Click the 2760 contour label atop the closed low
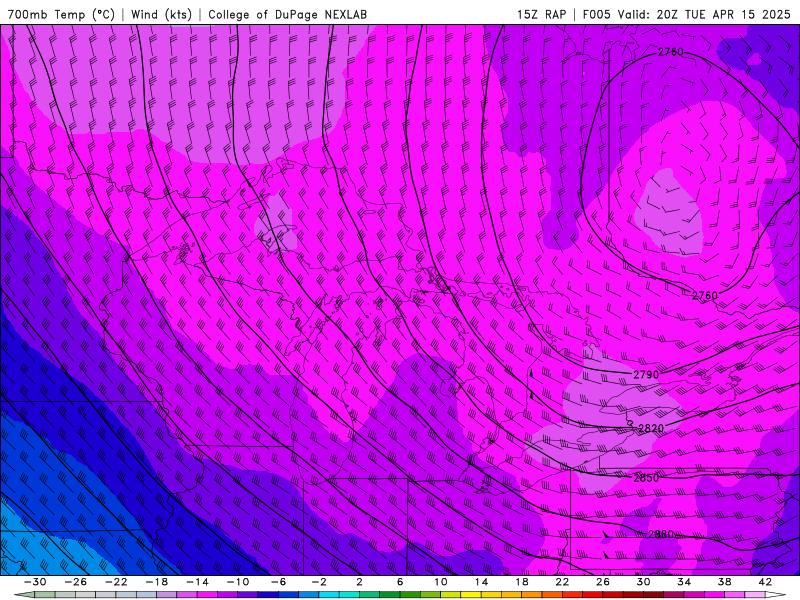The height and width of the screenshot is (600, 800). pyautogui.click(x=670, y=52)
